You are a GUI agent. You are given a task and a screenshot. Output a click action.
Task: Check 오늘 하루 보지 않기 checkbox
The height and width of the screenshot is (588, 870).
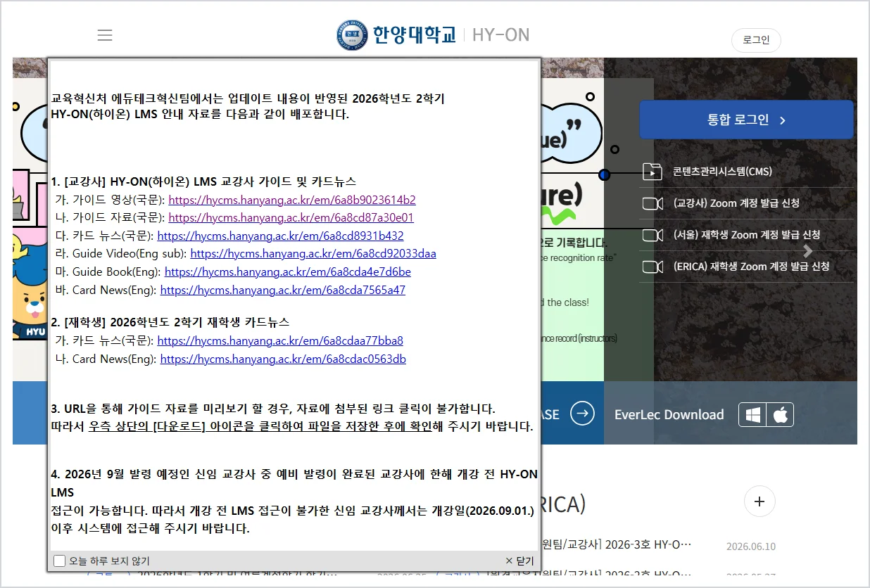point(60,561)
